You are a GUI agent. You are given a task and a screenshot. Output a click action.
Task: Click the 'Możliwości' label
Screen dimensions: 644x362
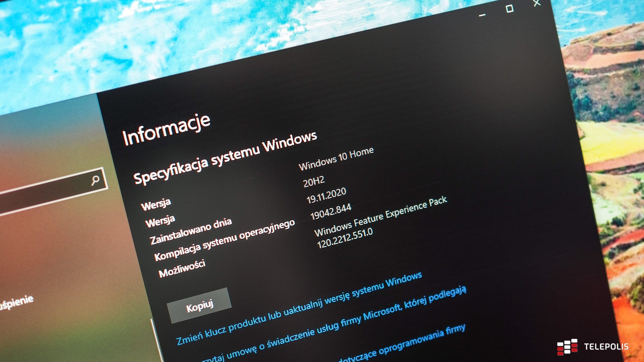point(182,268)
